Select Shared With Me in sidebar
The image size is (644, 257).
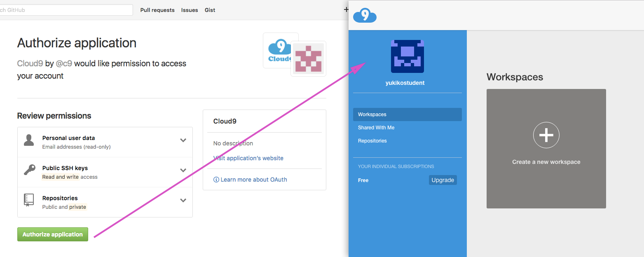(x=376, y=128)
